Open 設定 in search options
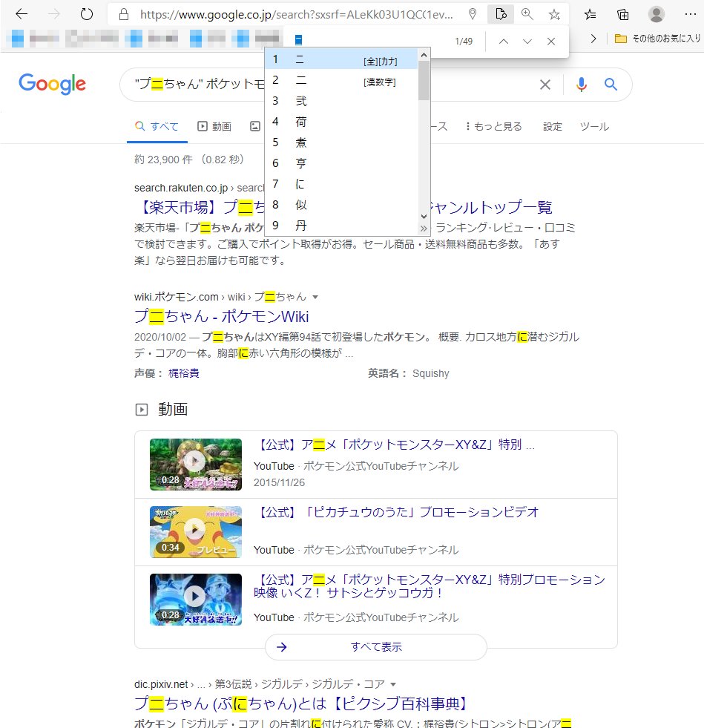The width and height of the screenshot is (704, 728). [x=552, y=126]
